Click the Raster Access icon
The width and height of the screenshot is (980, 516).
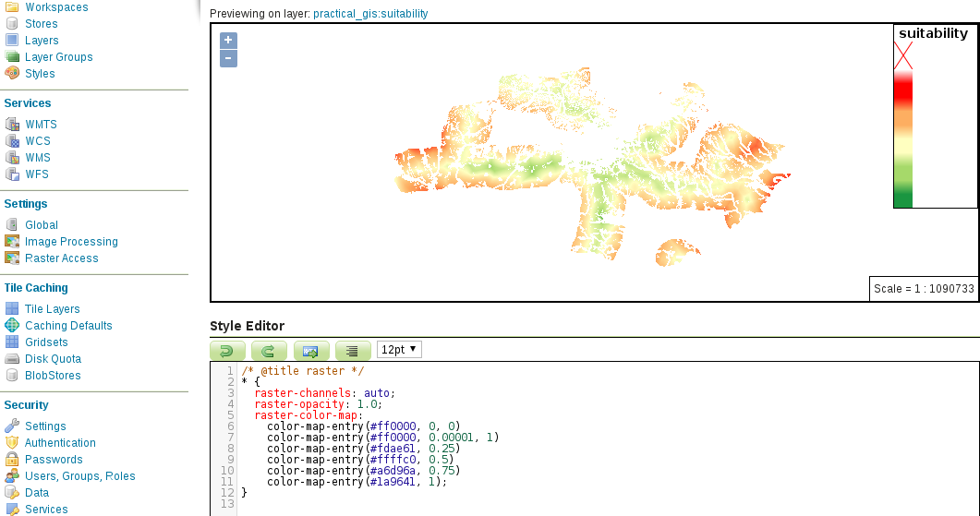click(12, 258)
